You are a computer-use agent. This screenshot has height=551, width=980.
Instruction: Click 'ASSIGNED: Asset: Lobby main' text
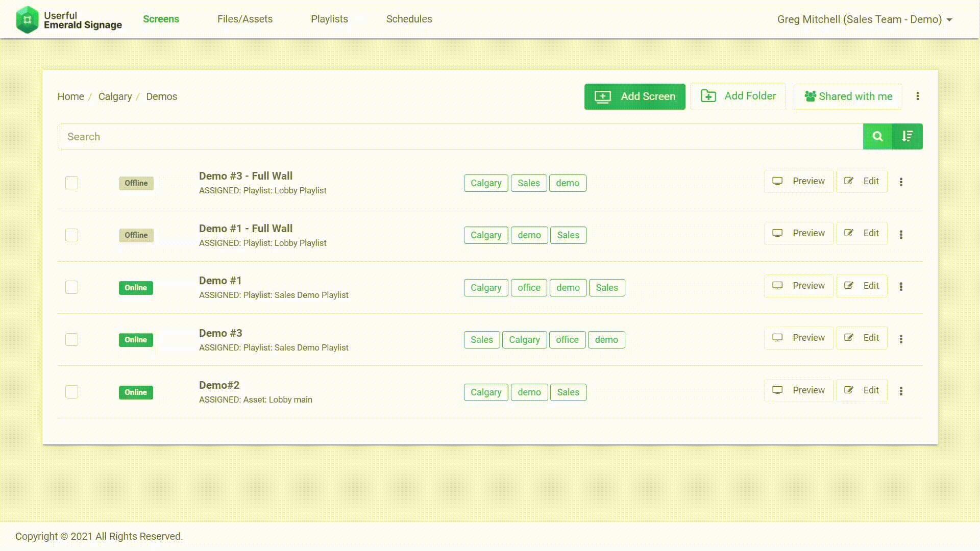256,399
